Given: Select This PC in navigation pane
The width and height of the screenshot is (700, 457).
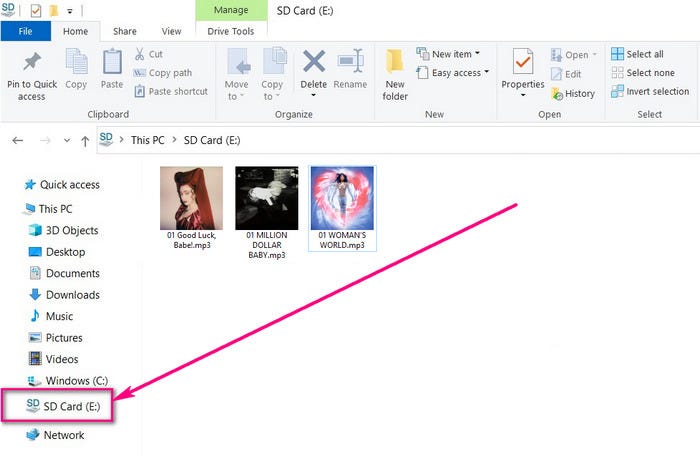Looking at the screenshot, I should 49,208.
